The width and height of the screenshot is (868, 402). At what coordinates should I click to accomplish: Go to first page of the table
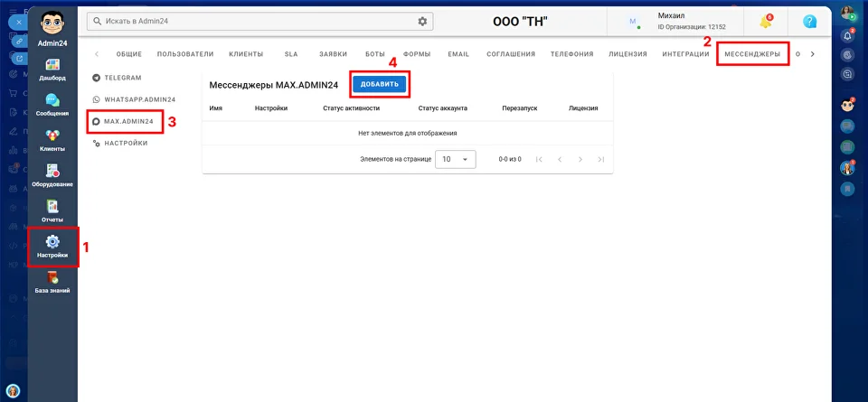tap(539, 159)
